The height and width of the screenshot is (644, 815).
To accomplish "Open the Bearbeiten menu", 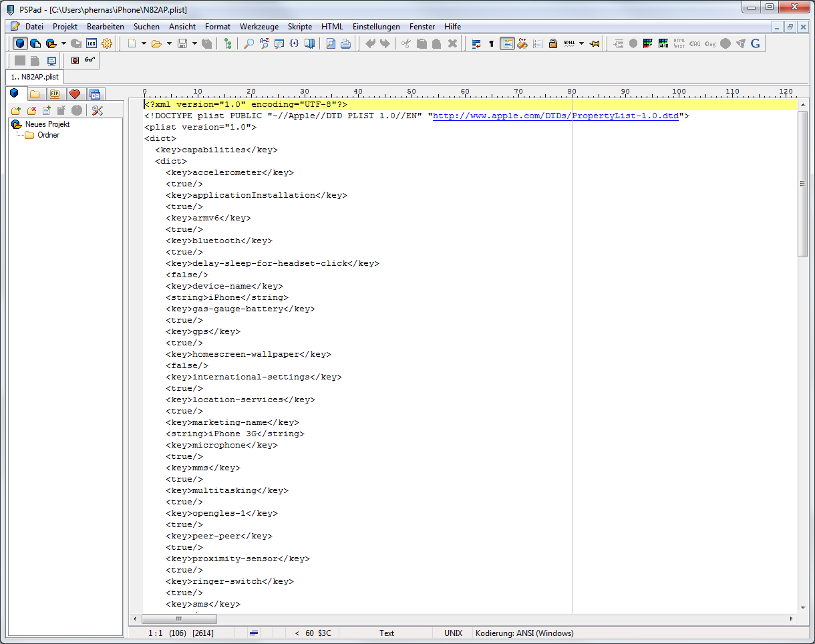I will [106, 27].
